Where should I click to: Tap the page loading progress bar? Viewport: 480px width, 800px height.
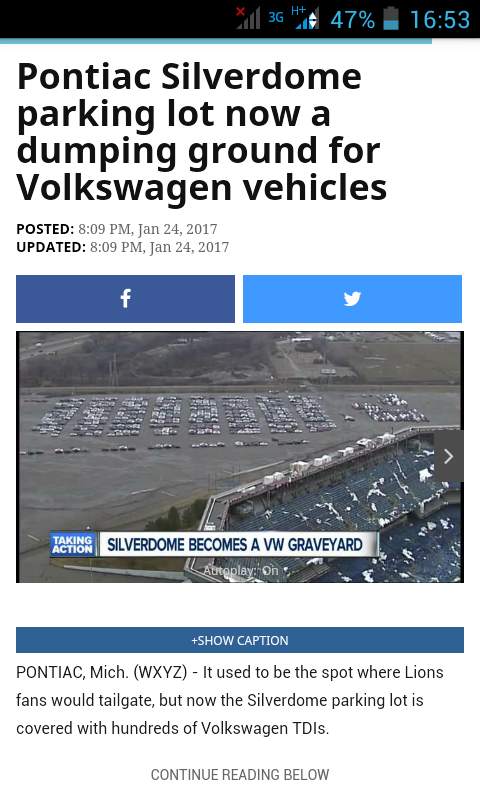(x=216, y=41)
